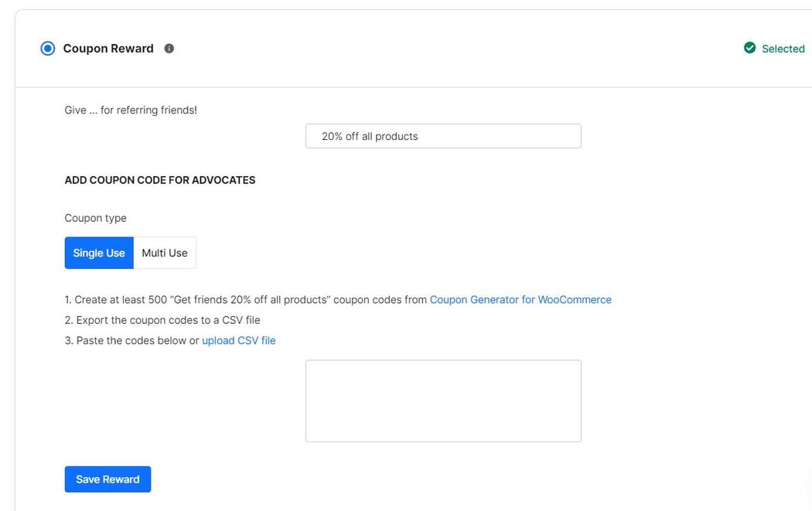Click step 2 Export coupon codes text

(x=162, y=320)
